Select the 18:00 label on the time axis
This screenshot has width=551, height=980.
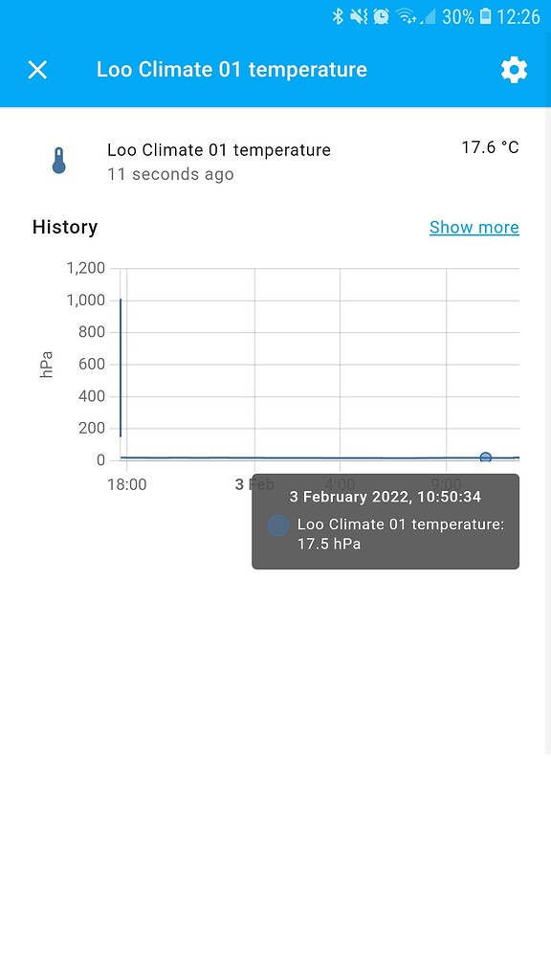tap(127, 484)
